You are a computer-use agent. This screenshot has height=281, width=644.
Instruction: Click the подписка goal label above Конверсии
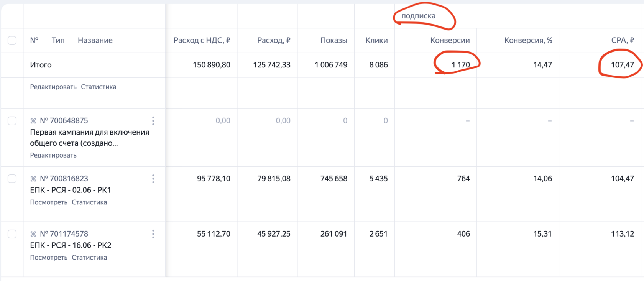coord(418,16)
